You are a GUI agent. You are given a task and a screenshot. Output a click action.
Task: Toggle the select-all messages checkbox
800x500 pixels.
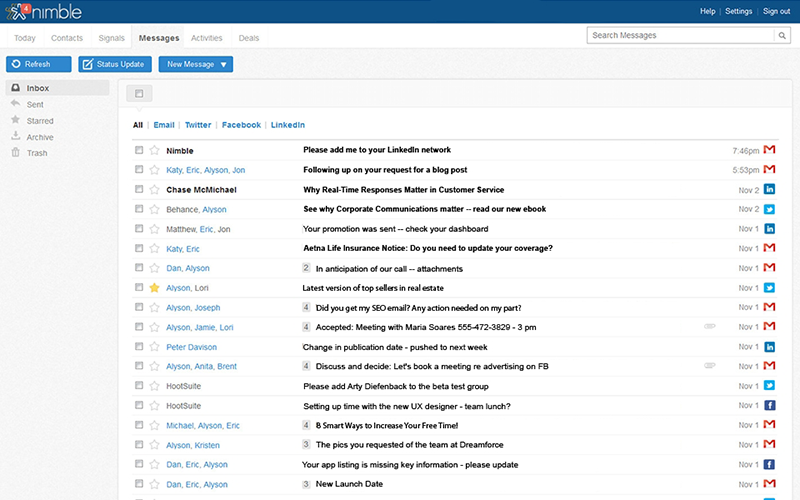click(x=139, y=93)
